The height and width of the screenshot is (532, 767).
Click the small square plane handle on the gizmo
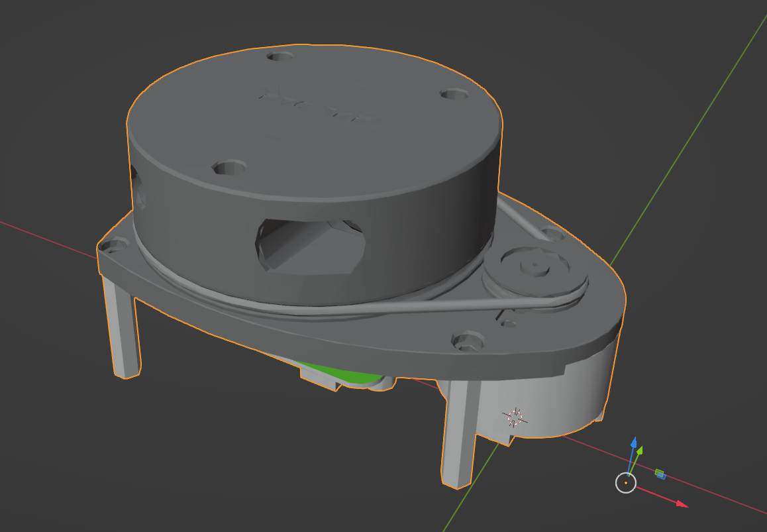point(660,474)
